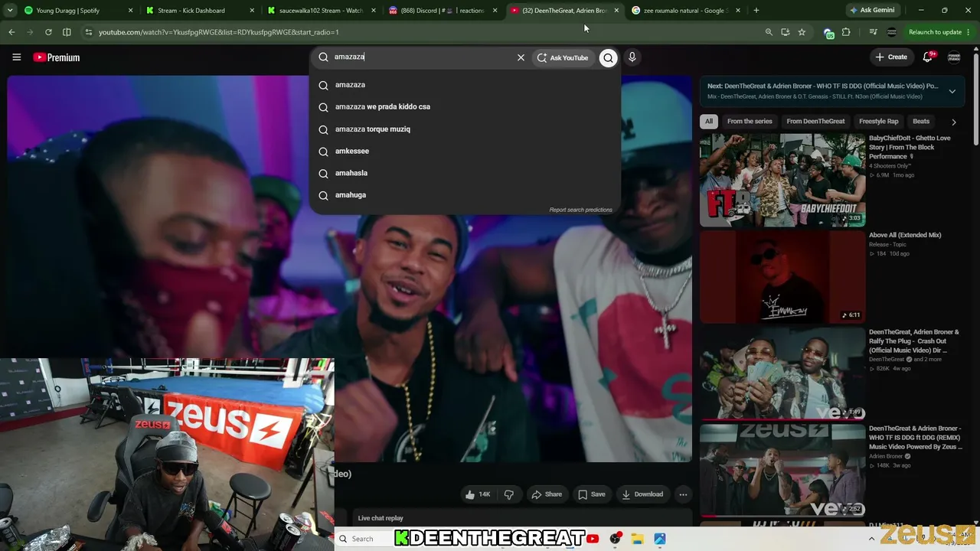Choose the 'amkessee' suggestion
Image resolution: width=980 pixels, height=551 pixels.
click(465, 152)
